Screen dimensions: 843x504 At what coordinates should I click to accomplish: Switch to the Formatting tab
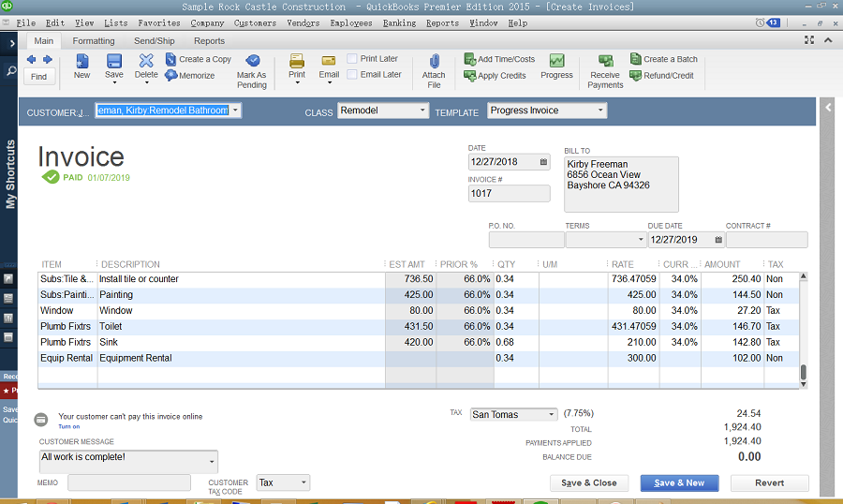tap(94, 41)
